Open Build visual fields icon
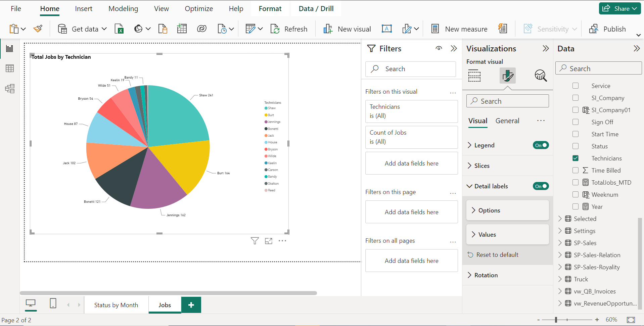This screenshot has height=326, width=644. [474, 76]
